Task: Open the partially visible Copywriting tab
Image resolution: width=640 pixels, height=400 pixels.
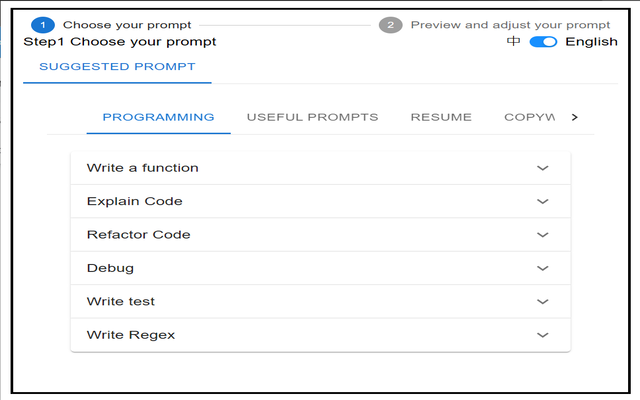Action: pos(529,118)
